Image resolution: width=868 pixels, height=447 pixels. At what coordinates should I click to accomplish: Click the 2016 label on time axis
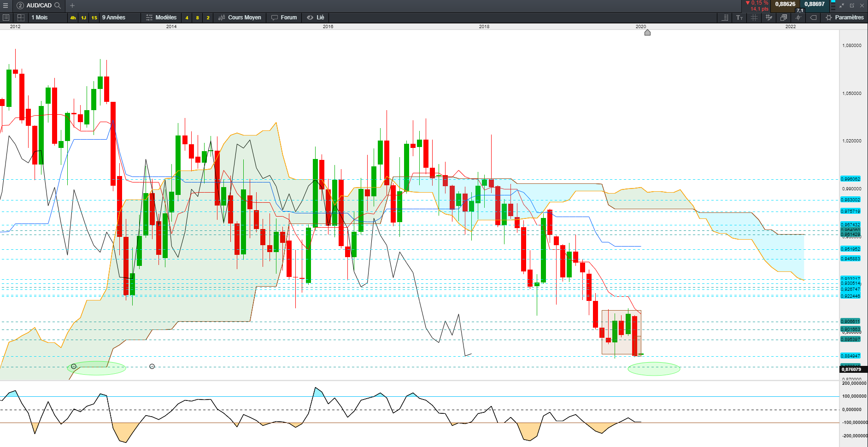click(328, 27)
